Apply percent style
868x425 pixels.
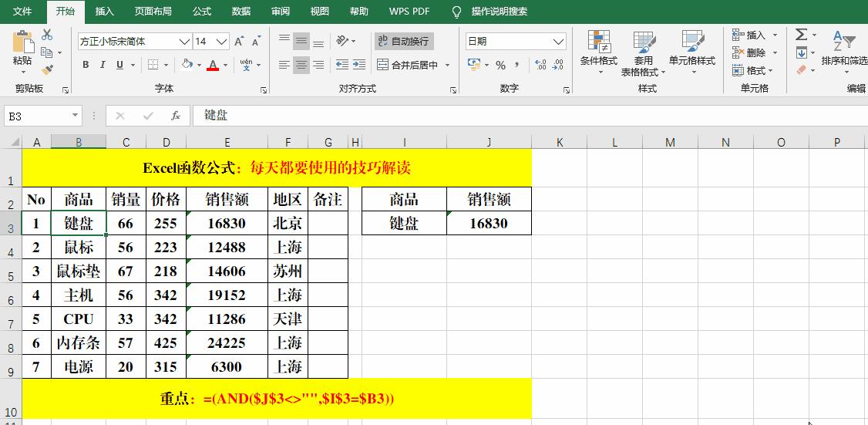tap(500, 66)
